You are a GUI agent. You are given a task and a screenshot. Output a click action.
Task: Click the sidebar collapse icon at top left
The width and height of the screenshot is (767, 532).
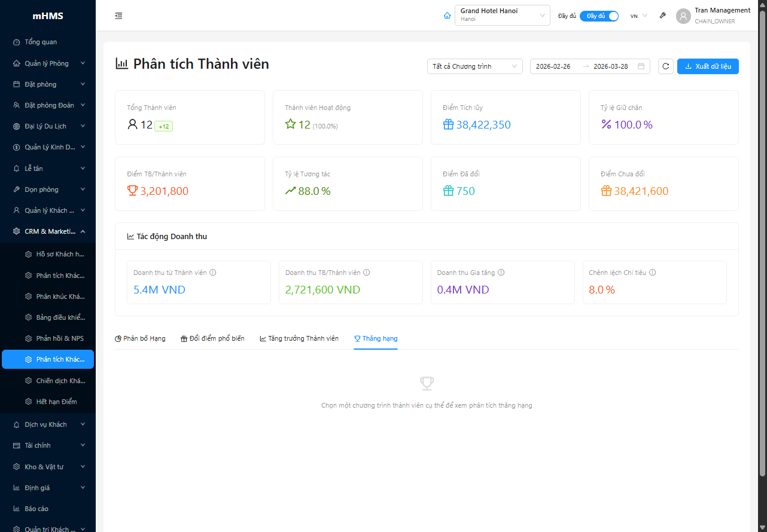click(x=118, y=16)
